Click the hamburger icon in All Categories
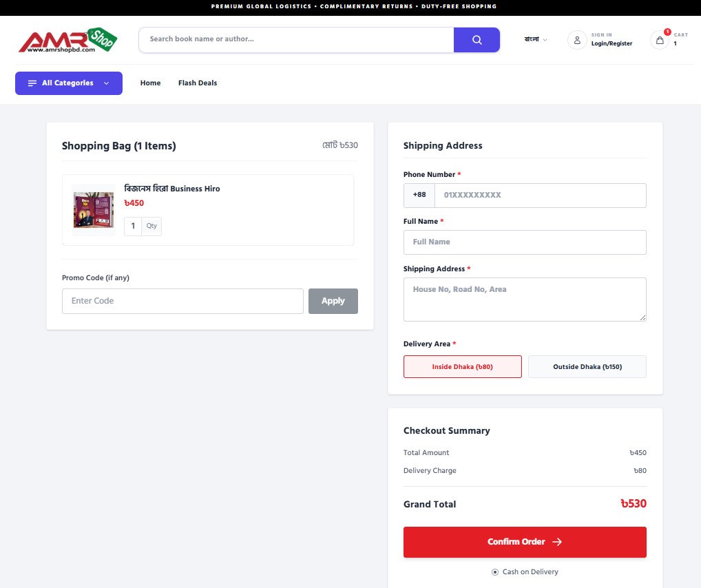701x588 pixels. pos(32,83)
